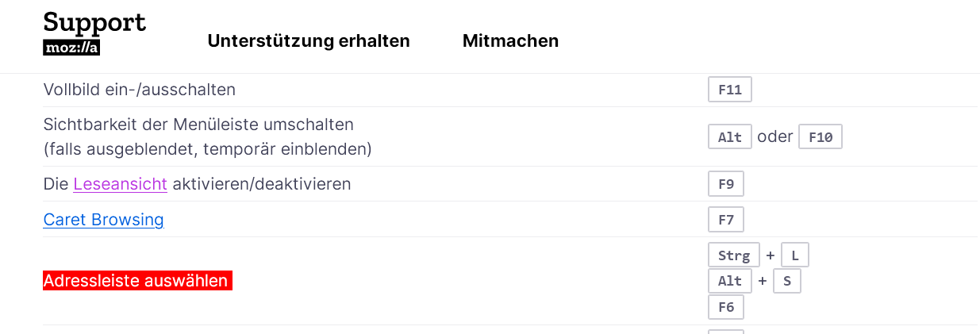The width and height of the screenshot is (980, 334).
Task: Click the L key badge
Action: [x=794, y=255]
